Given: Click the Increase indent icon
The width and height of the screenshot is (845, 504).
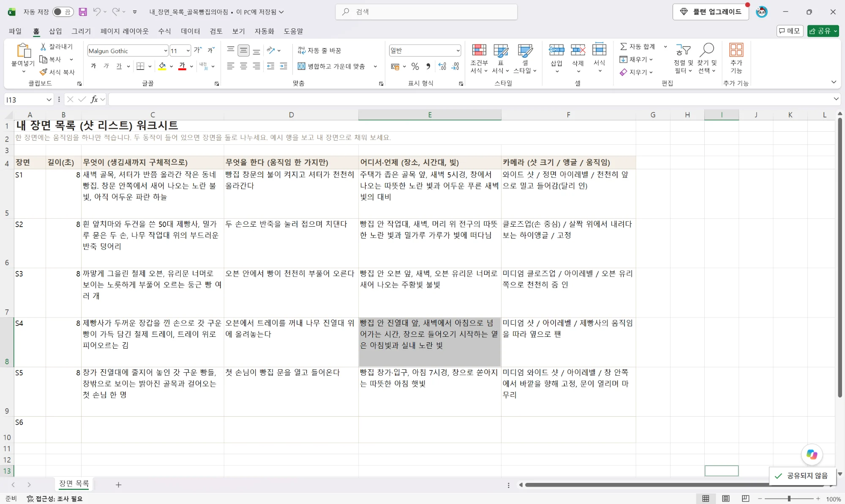Looking at the screenshot, I should [283, 66].
